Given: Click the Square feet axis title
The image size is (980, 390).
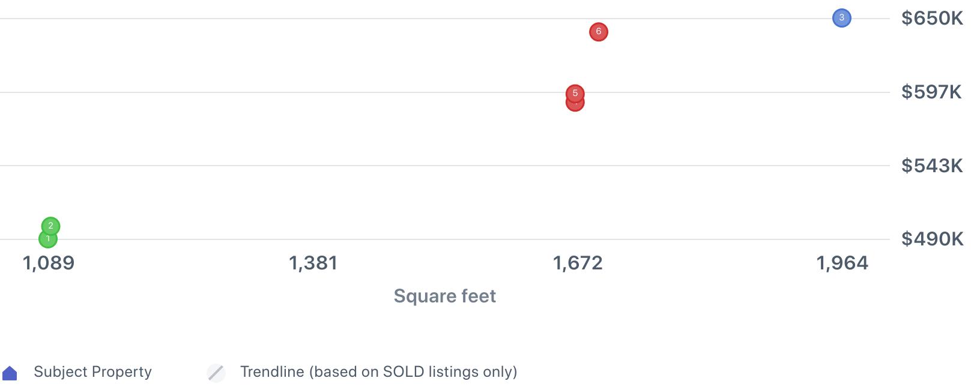Looking at the screenshot, I should point(444,296).
